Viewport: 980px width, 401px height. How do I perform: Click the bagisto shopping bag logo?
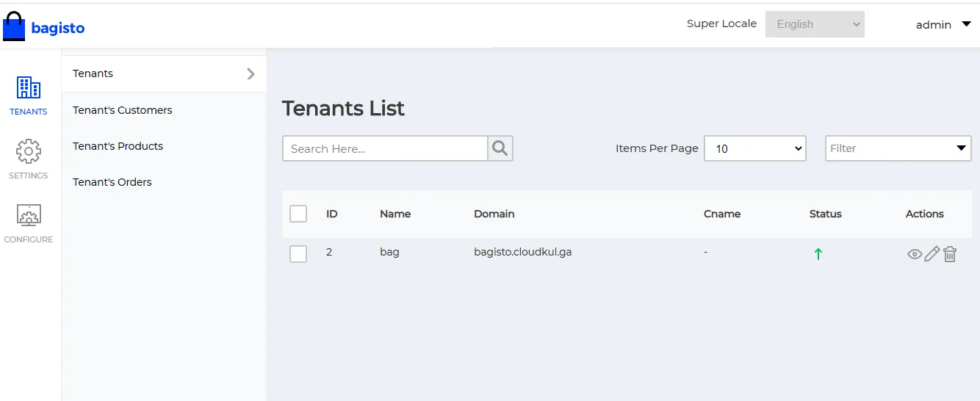tap(14, 26)
